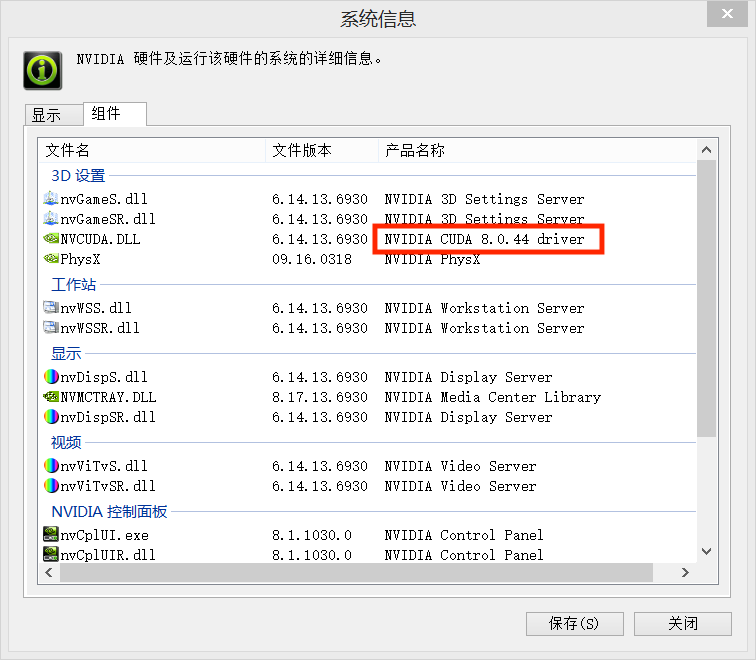Click the vertical scrollbar down arrow
This screenshot has width=756, height=660.
(706, 552)
